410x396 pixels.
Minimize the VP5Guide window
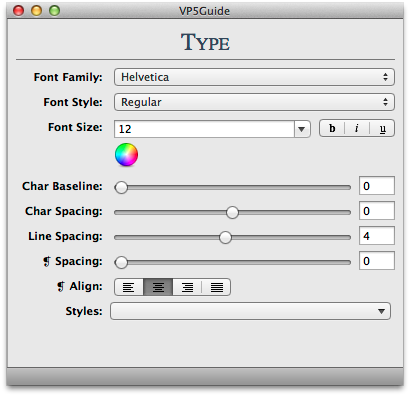36,11
